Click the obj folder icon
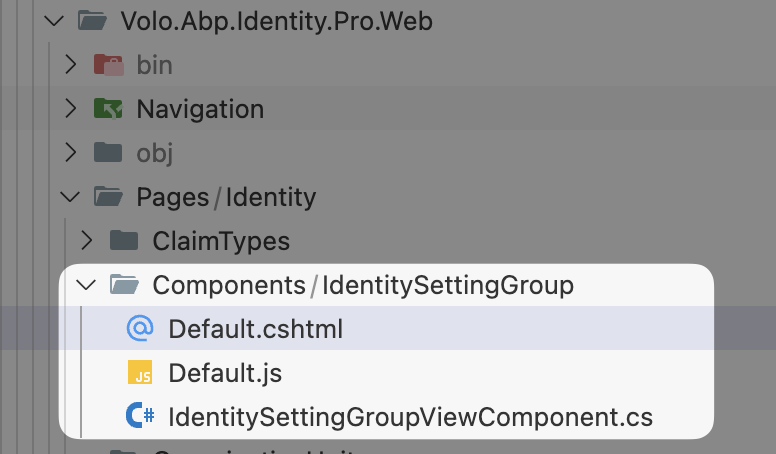 (108, 153)
